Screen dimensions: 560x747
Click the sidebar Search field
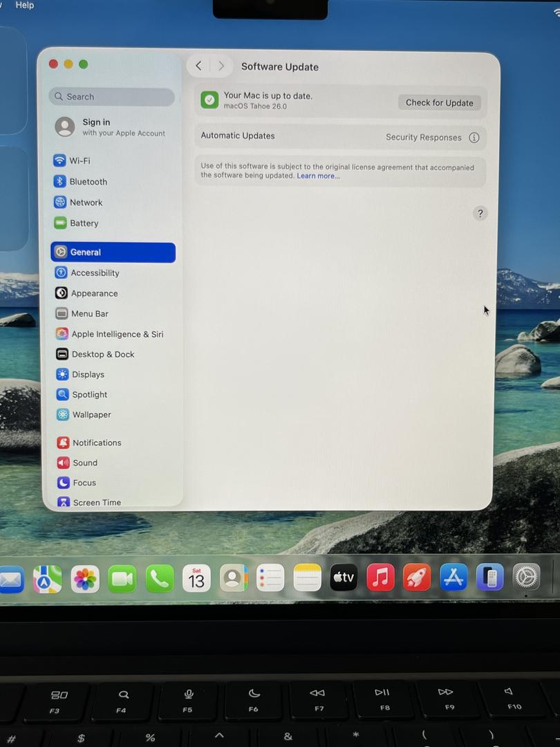(111, 97)
